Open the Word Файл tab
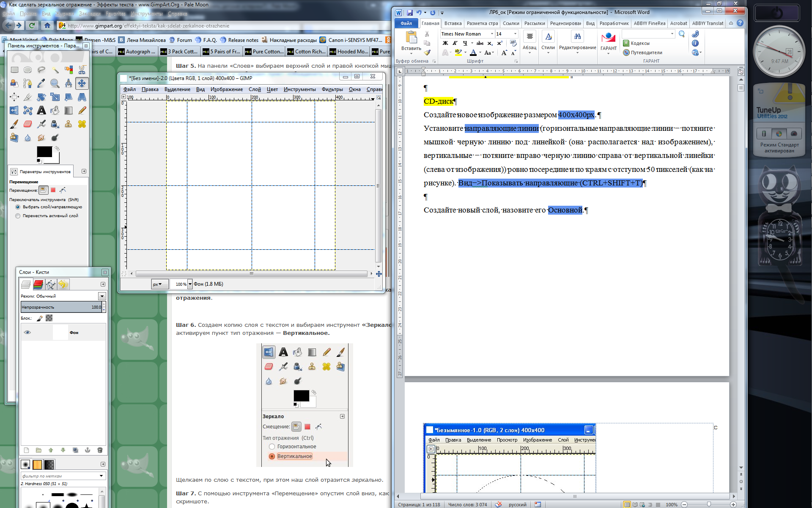 point(406,23)
